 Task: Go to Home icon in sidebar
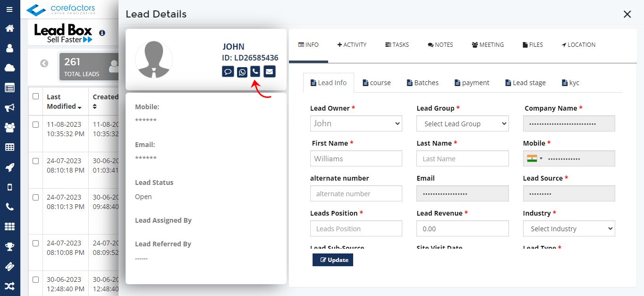point(9,28)
